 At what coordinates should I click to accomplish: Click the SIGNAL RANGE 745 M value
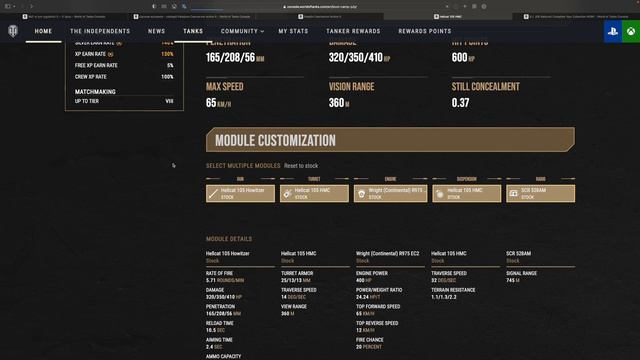point(513,280)
